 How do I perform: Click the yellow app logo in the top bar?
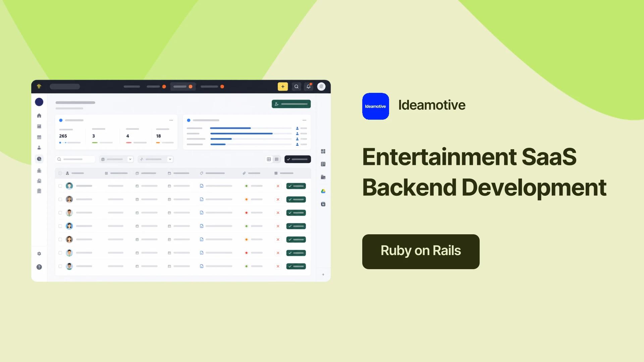39,86
